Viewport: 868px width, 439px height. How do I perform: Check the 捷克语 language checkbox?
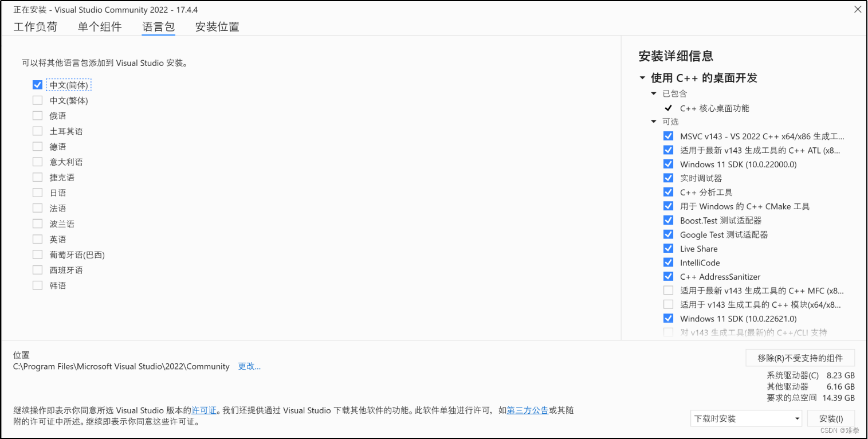(38, 178)
